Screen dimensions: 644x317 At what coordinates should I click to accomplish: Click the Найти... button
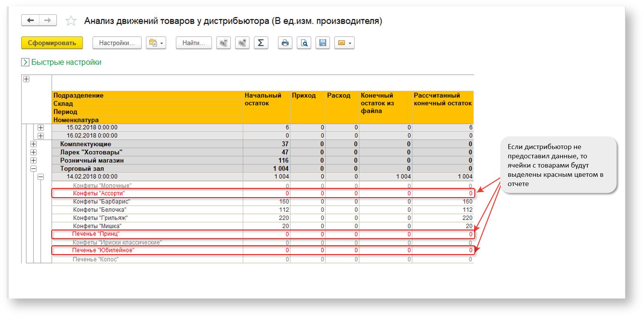(x=194, y=43)
